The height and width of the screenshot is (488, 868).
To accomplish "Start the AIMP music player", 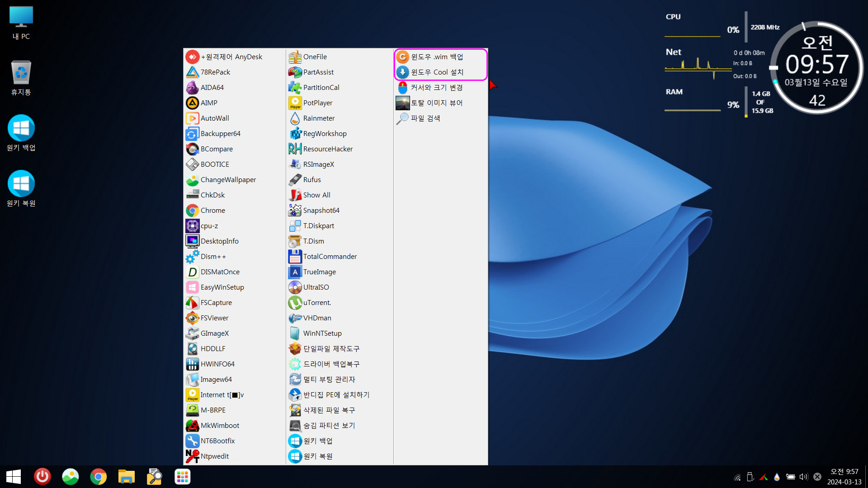I will pyautogui.click(x=234, y=103).
